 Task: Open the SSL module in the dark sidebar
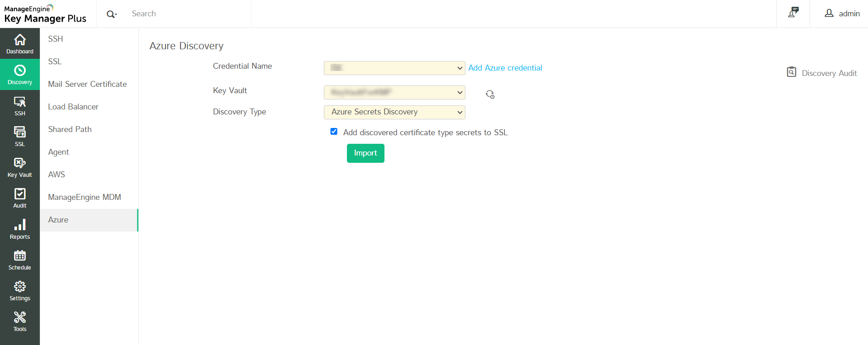click(20, 137)
